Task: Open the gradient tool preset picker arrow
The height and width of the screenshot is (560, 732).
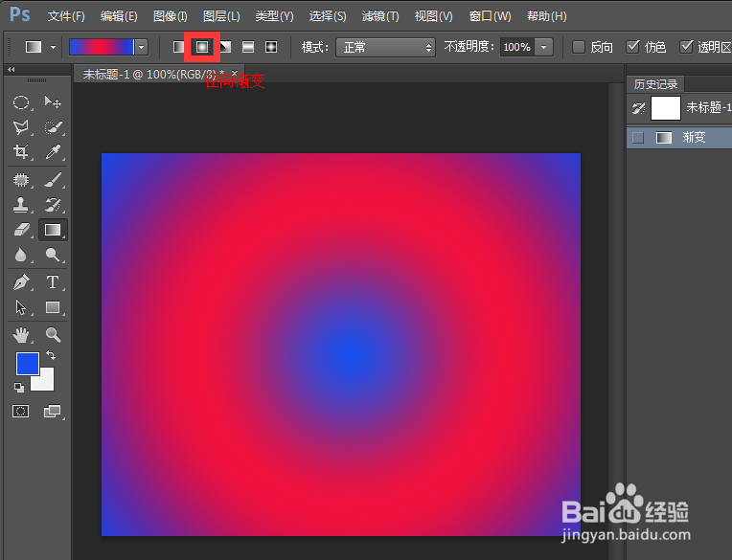Action: click(54, 47)
